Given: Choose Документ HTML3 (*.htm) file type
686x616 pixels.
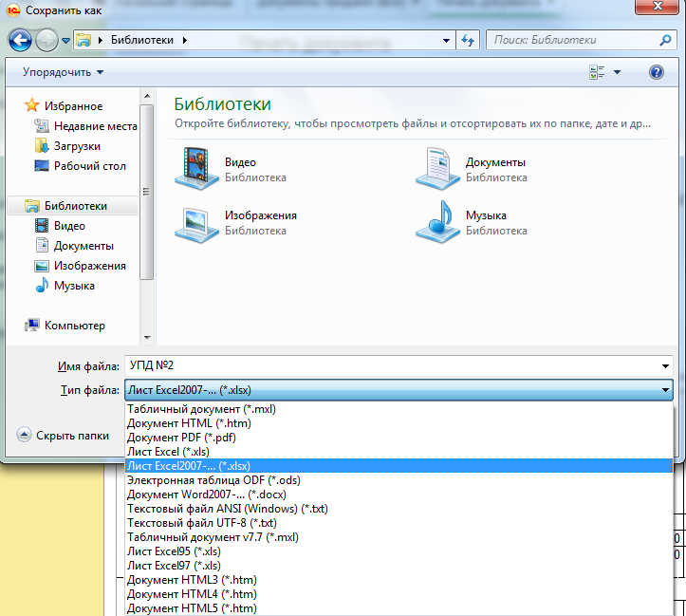Looking at the screenshot, I should point(399,580).
